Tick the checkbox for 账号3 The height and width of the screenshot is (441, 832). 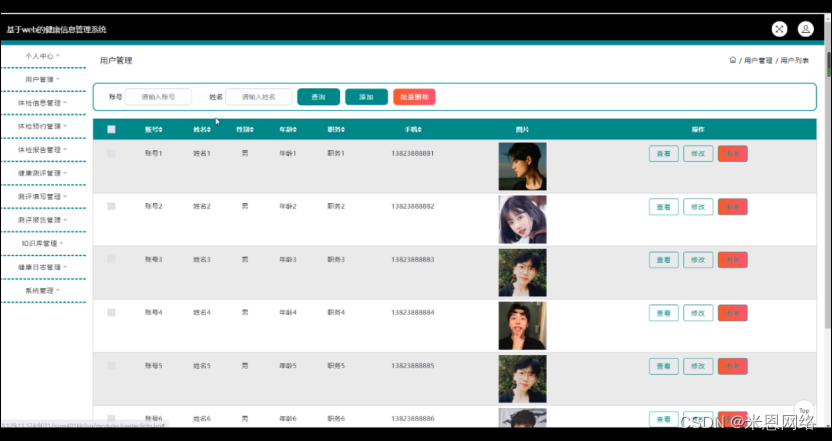pyautogui.click(x=111, y=260)
